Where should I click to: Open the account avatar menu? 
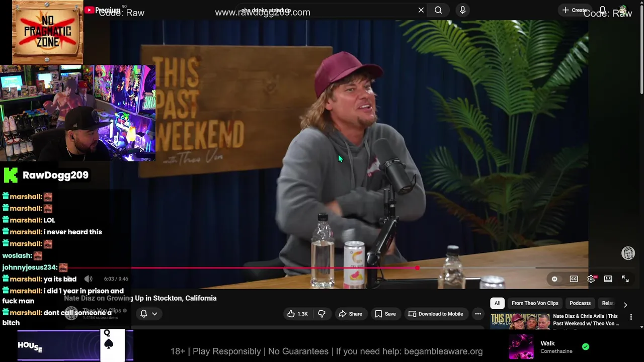[x=623, y=10]
